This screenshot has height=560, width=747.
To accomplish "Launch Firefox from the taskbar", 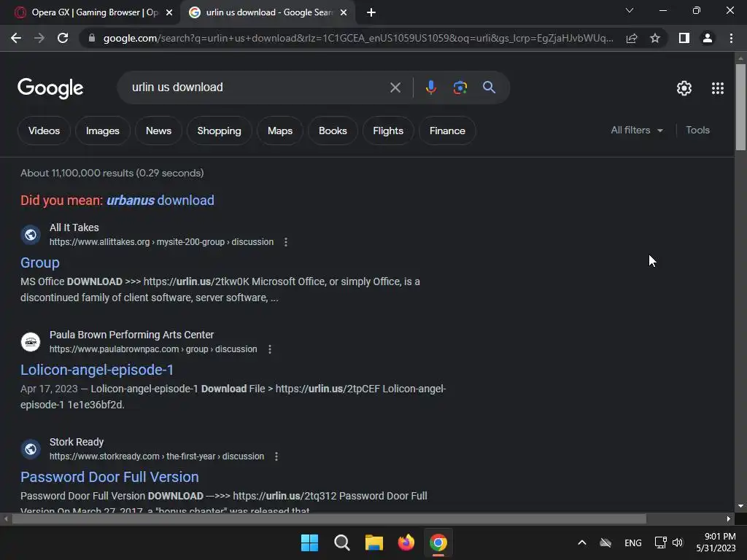I will click(x=406, y=542).
